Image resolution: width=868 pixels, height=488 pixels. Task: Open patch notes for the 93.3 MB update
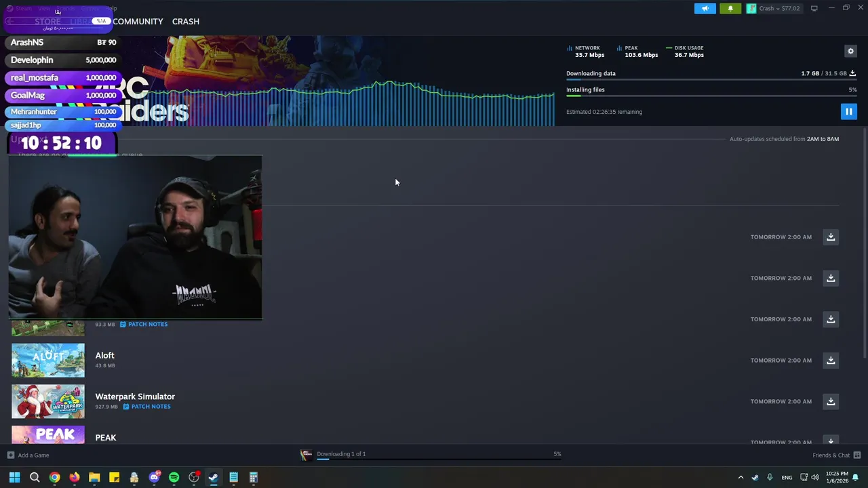[144, 324]
